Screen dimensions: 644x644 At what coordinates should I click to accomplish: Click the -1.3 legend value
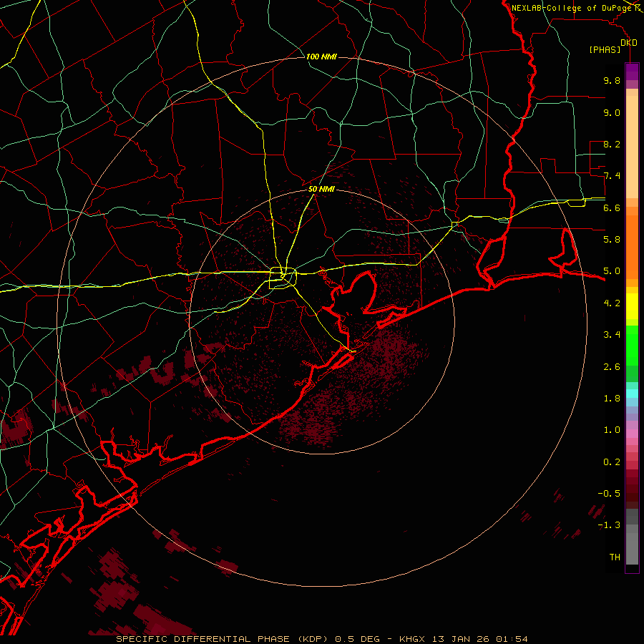(x=609, y=525)
